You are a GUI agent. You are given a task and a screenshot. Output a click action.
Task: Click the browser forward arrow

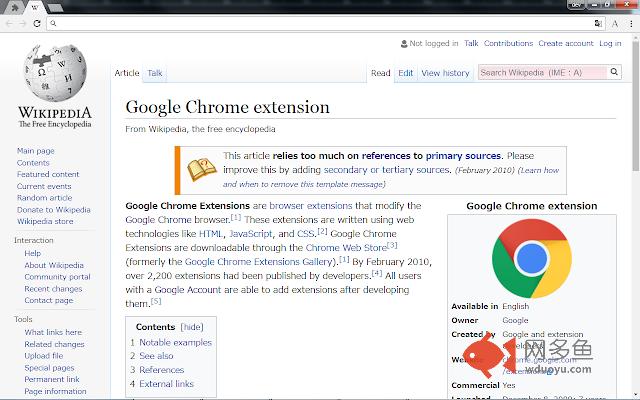tap(23, 24)
